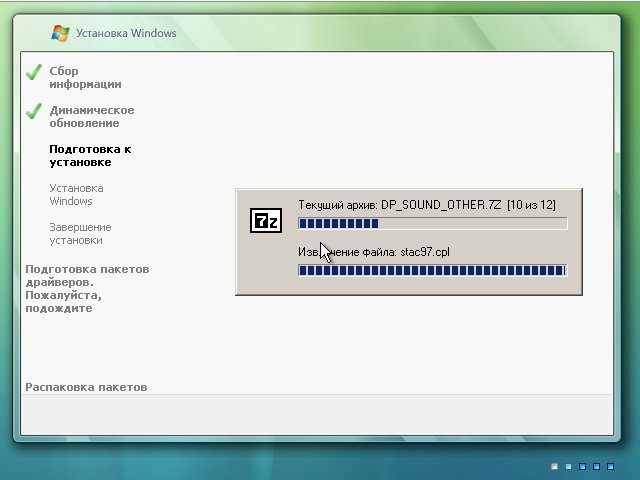The width and height of the screenshot is (640, 480).
Task: Click the 7z archive icon
Action: [266, 221]
